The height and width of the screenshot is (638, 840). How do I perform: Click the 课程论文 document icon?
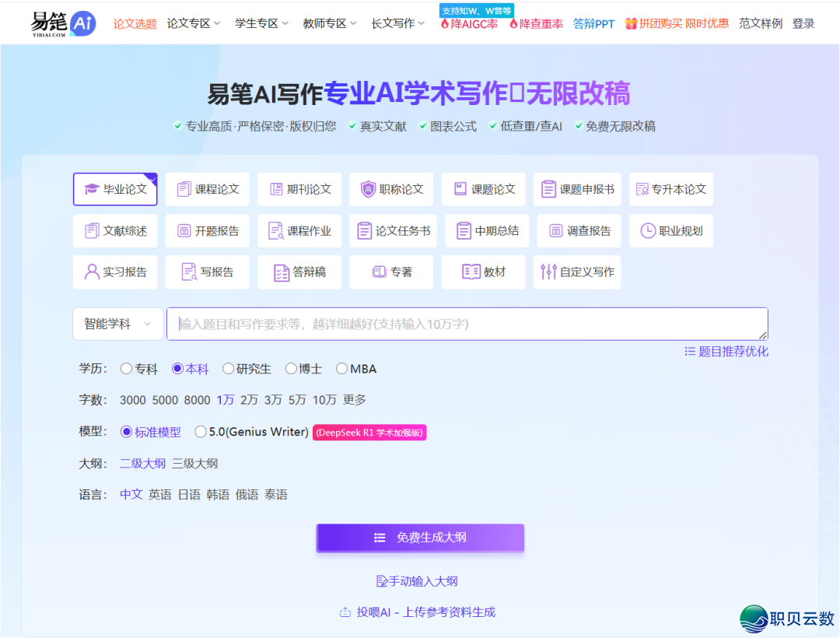coord(184,189)
